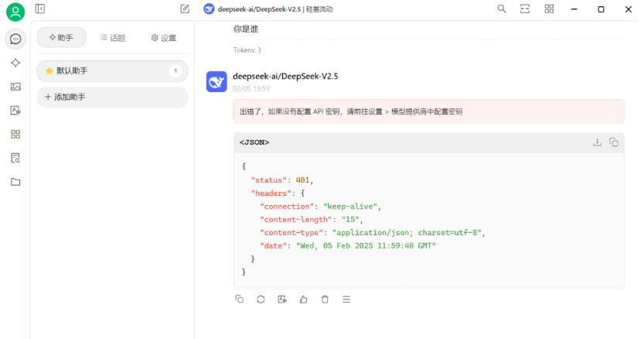This screenshot has height=339, width=644.
Task: Open search in the top bar
Action: point(502,9)
